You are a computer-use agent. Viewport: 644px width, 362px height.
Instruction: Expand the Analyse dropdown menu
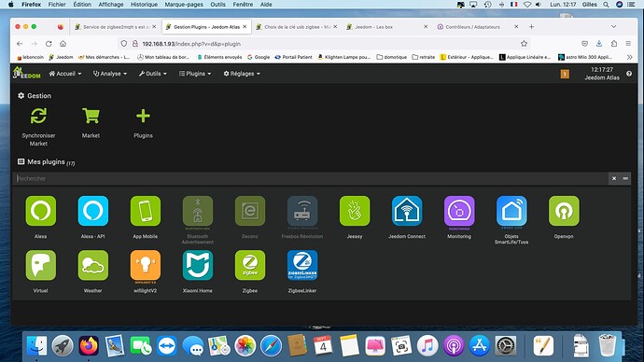coord(110,74)
